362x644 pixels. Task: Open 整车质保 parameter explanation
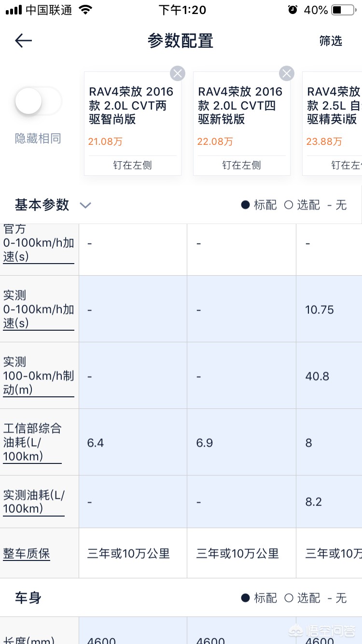click(x=27, y=554)
